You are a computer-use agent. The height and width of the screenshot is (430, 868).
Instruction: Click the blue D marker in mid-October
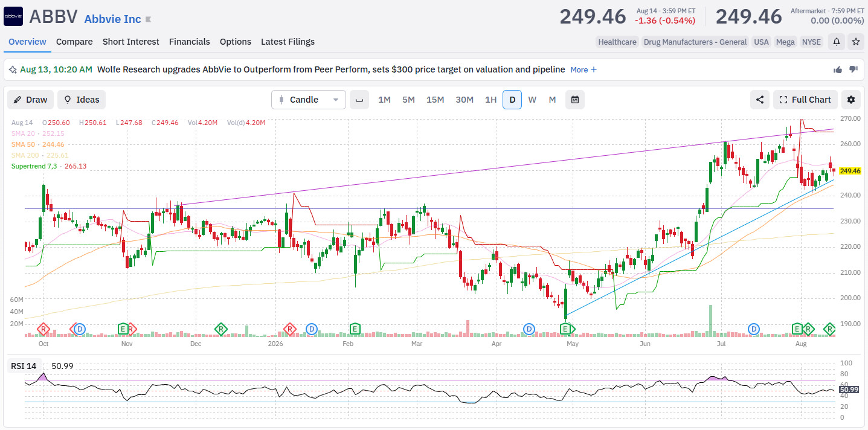(80, 329)
